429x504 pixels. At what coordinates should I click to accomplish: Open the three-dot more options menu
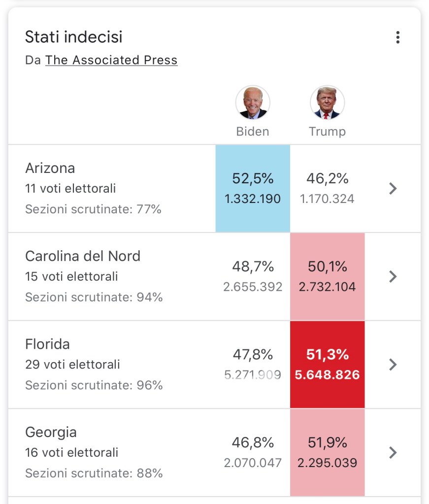(397, 37)
